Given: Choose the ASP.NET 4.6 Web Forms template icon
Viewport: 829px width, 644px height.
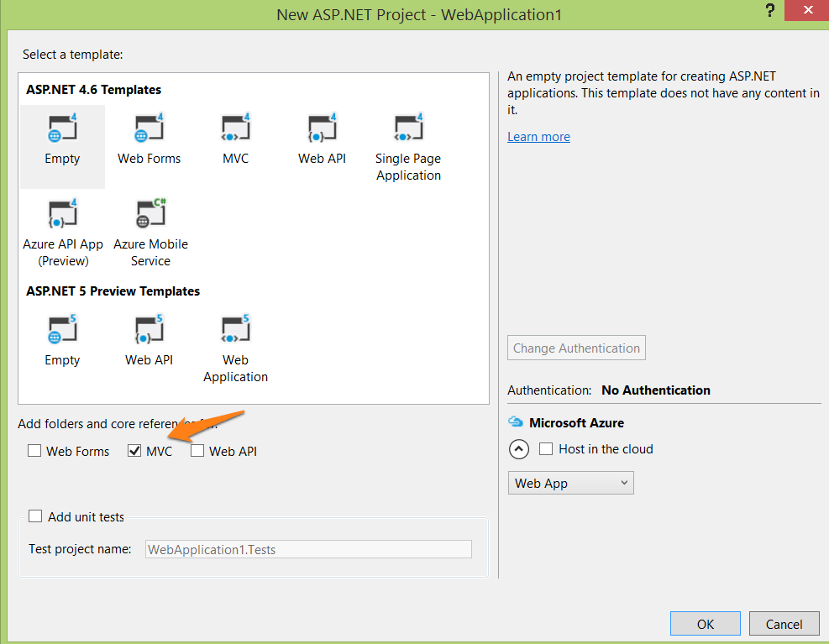Looking at the screenshot, I should 150,128.
